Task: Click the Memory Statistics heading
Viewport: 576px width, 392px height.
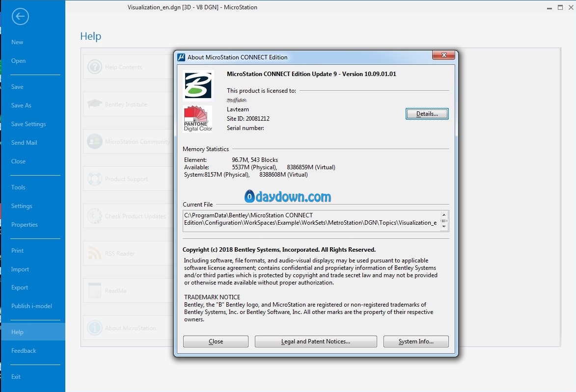Action: coord(206,149)
